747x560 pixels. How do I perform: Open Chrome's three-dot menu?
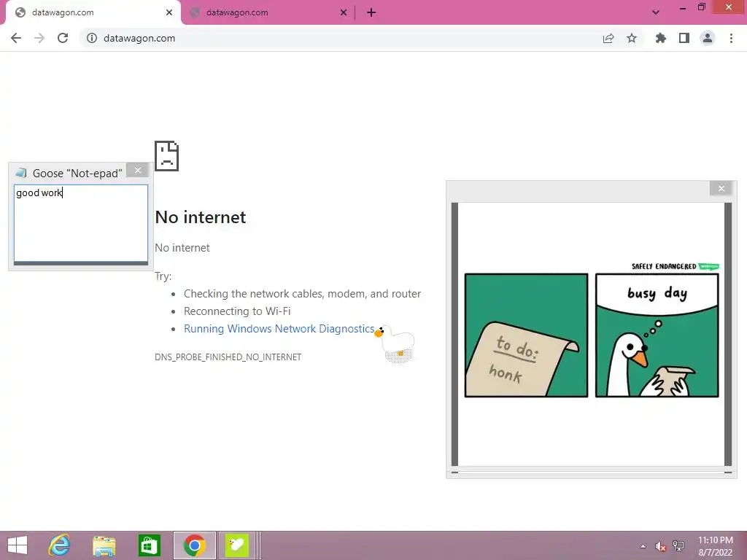(x=731, y=38)
